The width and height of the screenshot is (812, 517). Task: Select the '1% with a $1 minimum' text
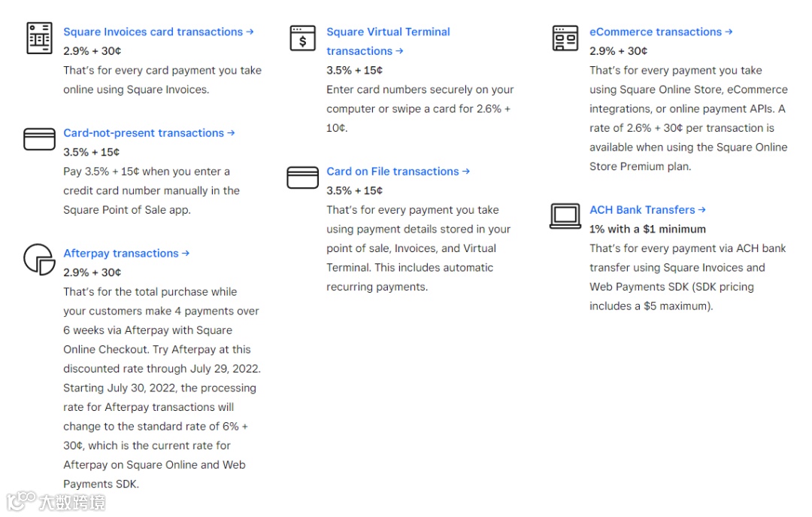click(x=647, y=229)
